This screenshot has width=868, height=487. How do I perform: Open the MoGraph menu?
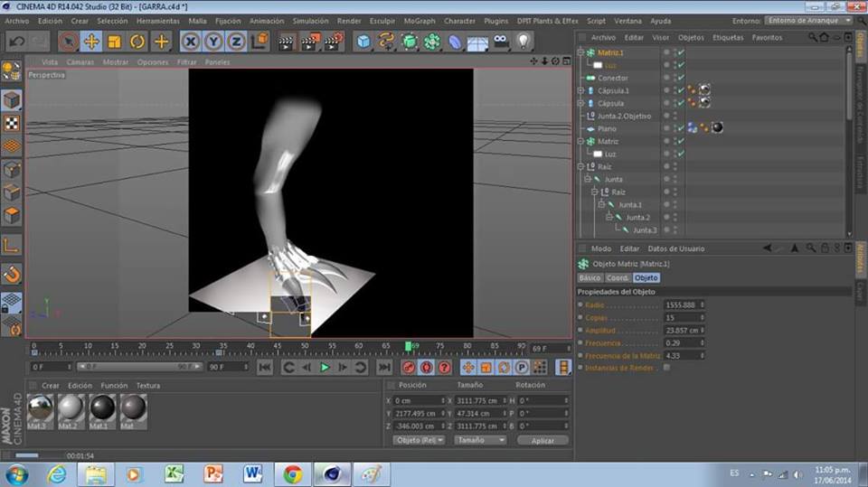[x=419, y=21]
